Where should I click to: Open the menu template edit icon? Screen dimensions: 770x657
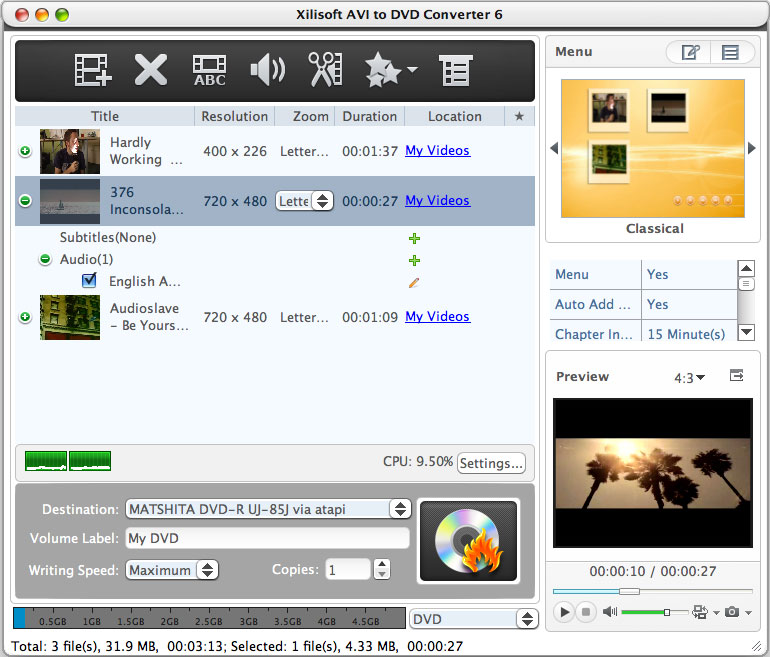[x=690, y=52]
